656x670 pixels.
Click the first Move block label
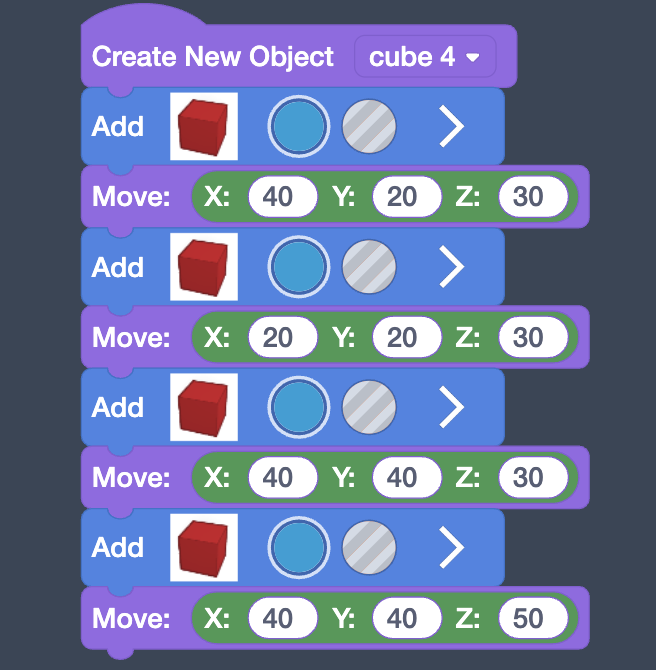pos(132,197)
